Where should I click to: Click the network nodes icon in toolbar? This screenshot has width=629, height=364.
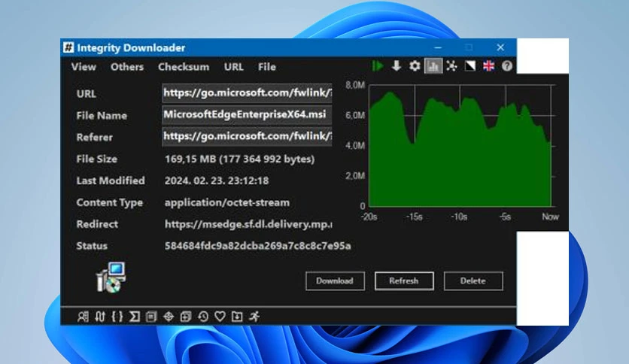coord(451,66)
